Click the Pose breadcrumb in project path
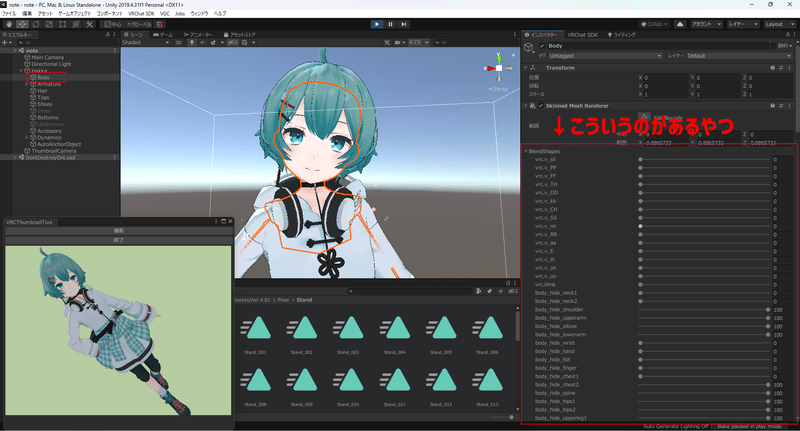The image size is (800, 431). tap(283, 300)
